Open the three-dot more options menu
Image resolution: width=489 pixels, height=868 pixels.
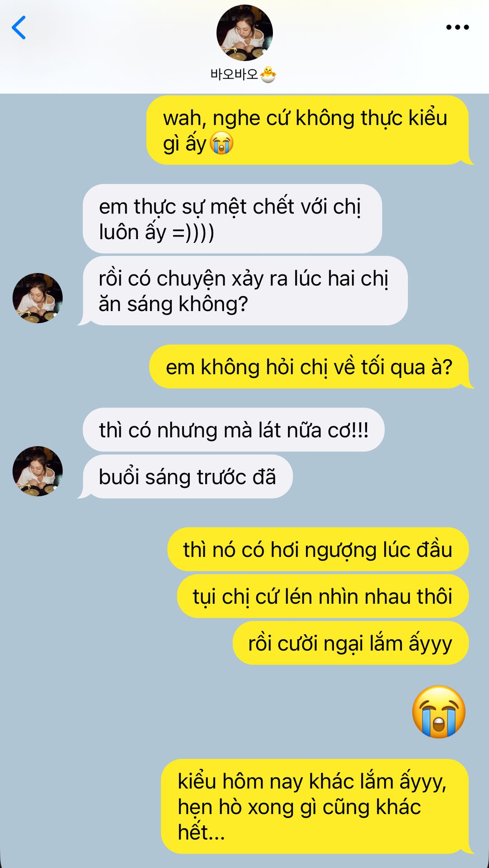[457, 27]
